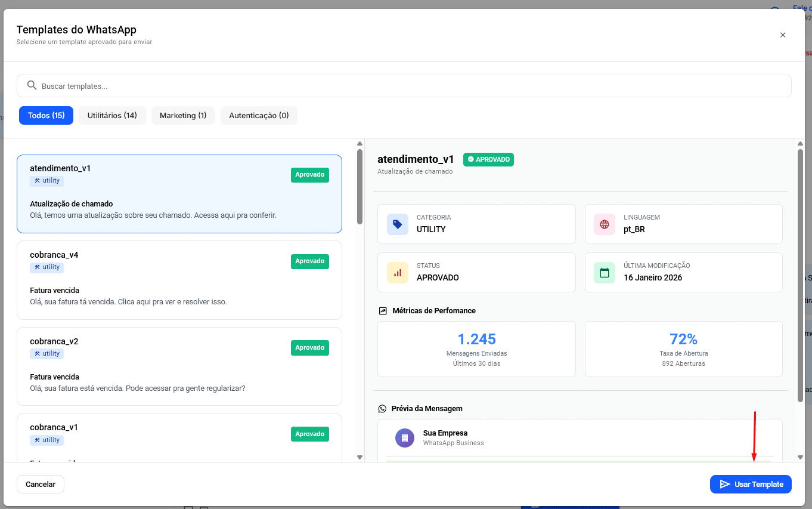This screenshot has width=812, height=509.
Task: Click the Sua Empresa company avatar
Action: 405,437
